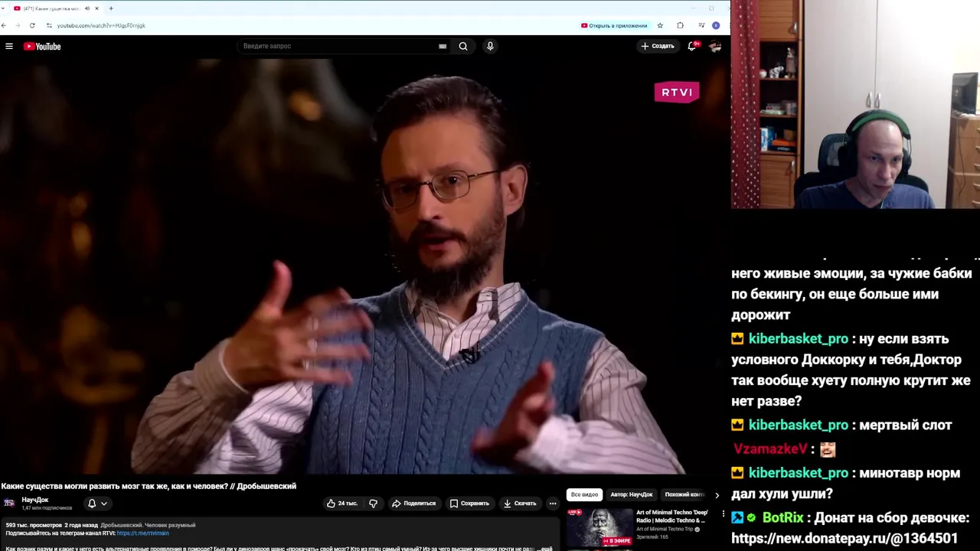Image resolution: width=980 pixels, height=551 pixels.
Task: Expand description with '...ещё'
Action: tap(544, 548)
